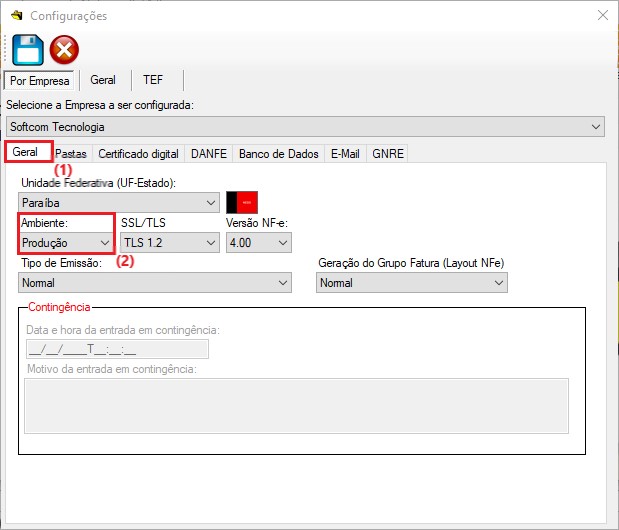Screen dimensions: 619x530
Task: Open the Pastas sub-tab
Action: click(x=71, y=154)
